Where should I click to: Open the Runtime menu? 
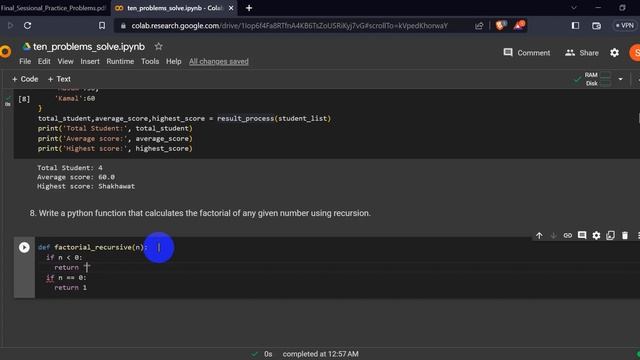tap(120, 61)
